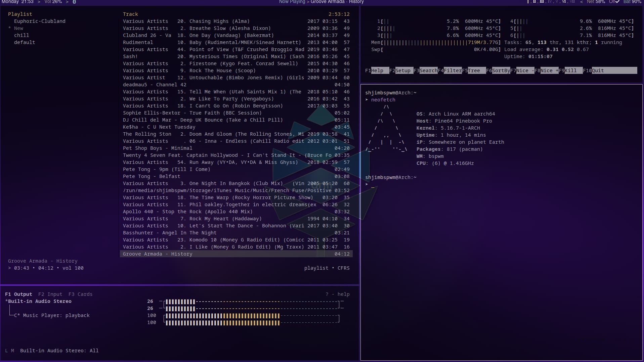Select track Chasing Highs (Alma)
This screenshot has width=644, height=362.
pyautogui.click(x=236, y=21)
